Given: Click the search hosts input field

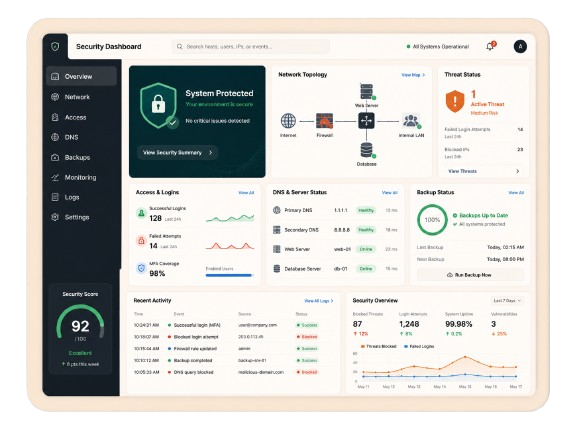Looking at the screenshot, I should (251, 47).
